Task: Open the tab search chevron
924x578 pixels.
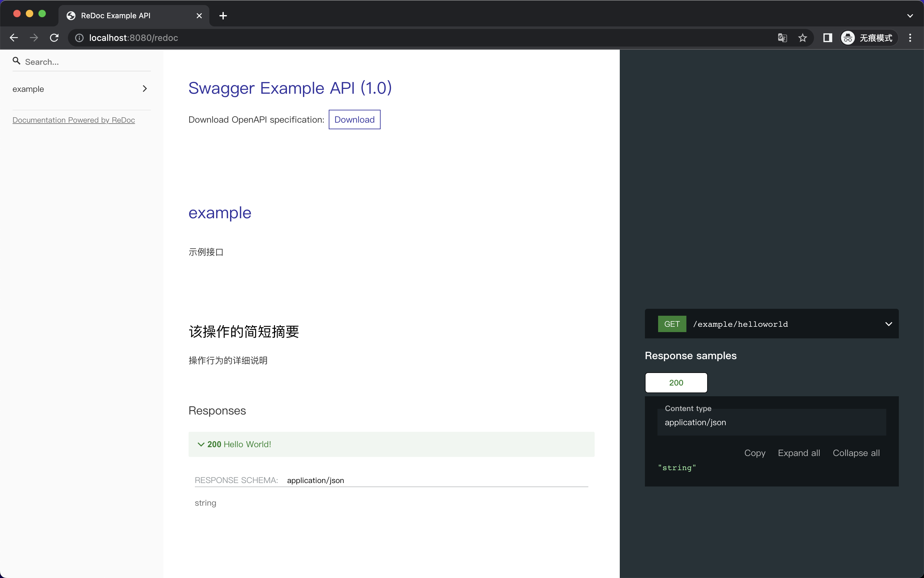Action: click(910, 16)
